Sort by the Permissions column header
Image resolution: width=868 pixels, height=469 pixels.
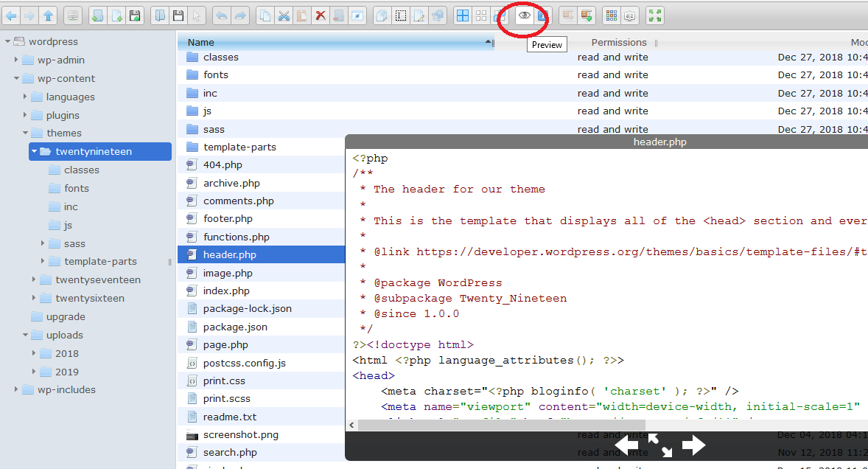point(618,42)
